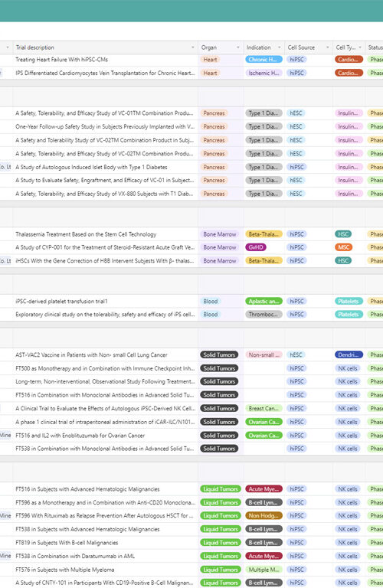Select 'Thalassemia Treatment Based on the Stem Cell Technology'
This screenshot has width=383, height=588.
86,234
